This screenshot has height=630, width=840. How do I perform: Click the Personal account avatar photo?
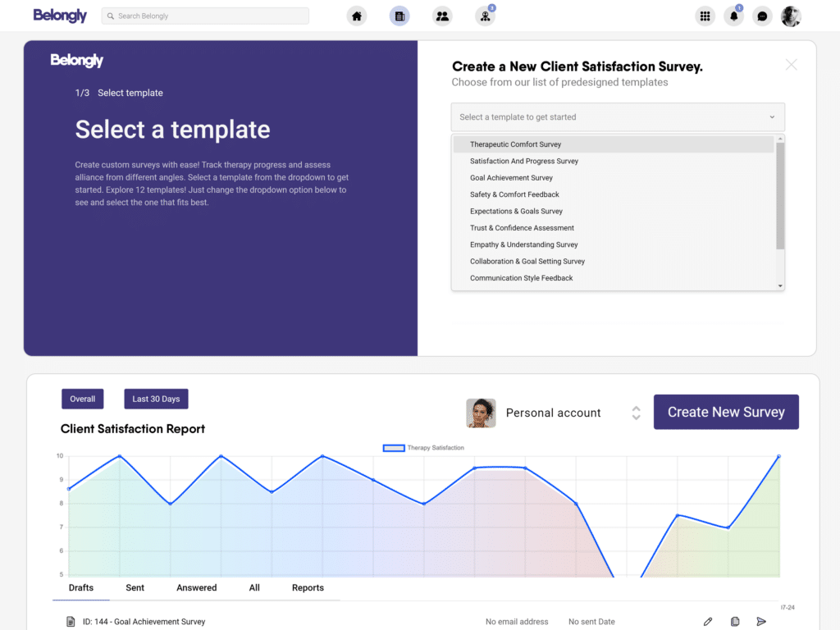coord(481,413)
